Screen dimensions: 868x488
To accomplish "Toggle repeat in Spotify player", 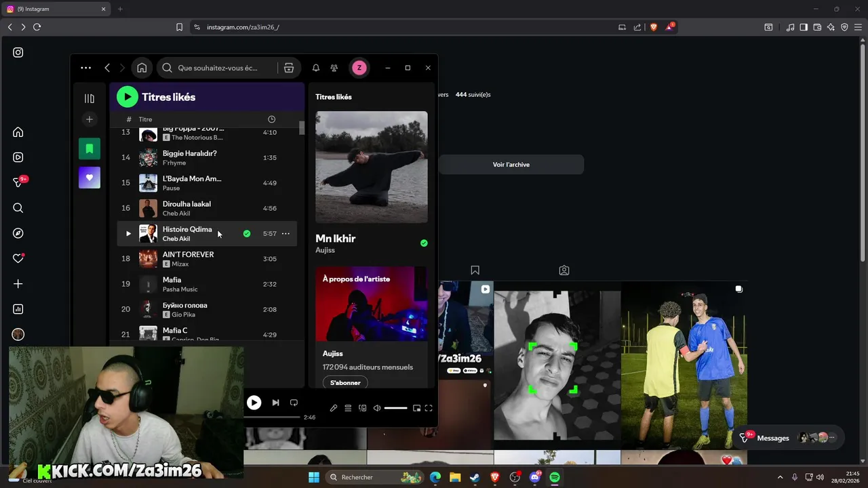I will coord(294,403).
